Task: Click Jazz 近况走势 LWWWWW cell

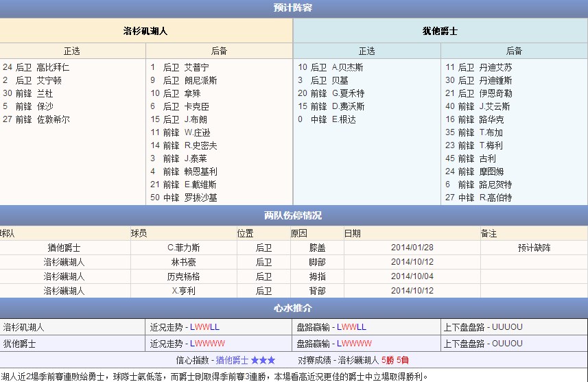Action: click(218, 344)
